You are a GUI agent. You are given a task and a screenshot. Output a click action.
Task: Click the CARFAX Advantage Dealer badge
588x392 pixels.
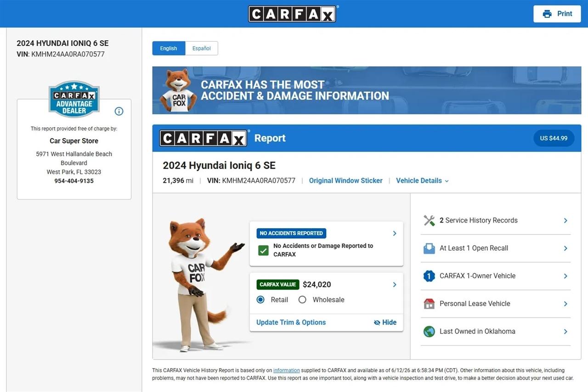point(74,99)
